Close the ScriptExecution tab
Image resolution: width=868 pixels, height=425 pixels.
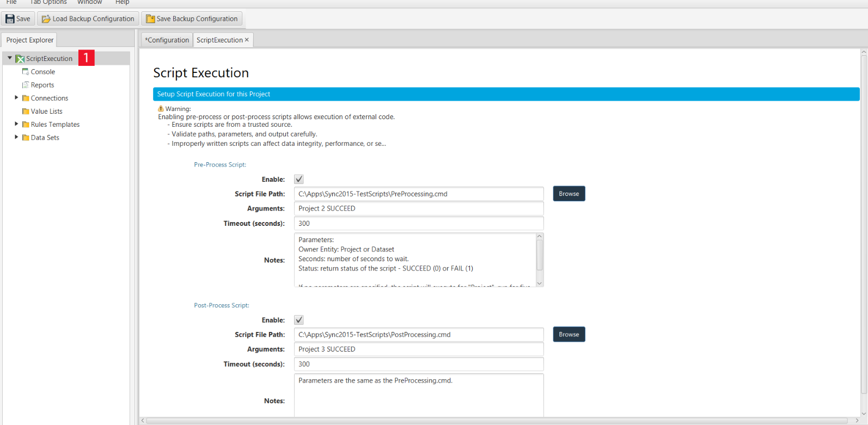tap(247, 40)
